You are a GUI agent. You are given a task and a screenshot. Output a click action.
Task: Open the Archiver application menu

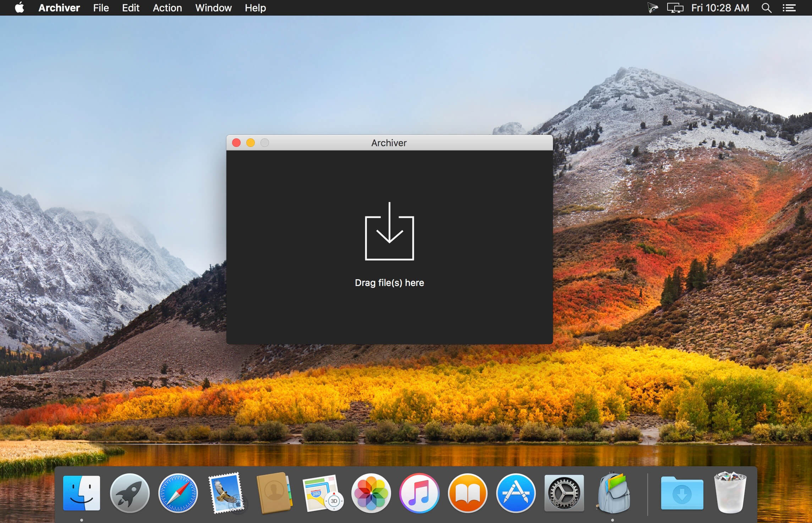coord(59,8)
